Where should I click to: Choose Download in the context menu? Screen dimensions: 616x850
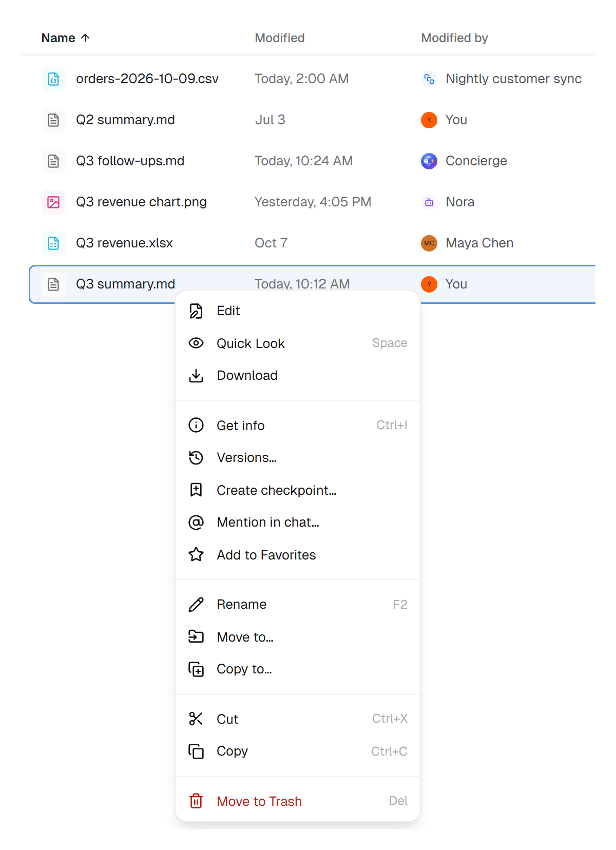[298, 376]
